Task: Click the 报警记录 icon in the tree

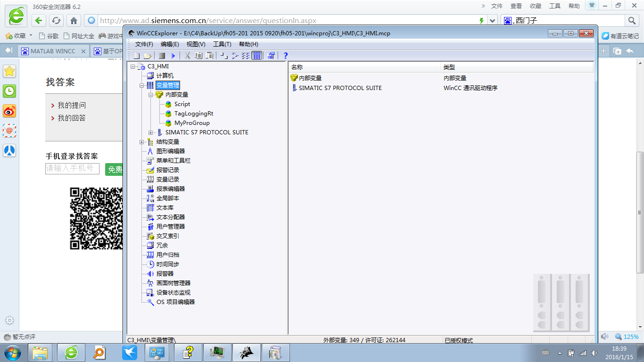Action: pos(150,170)
